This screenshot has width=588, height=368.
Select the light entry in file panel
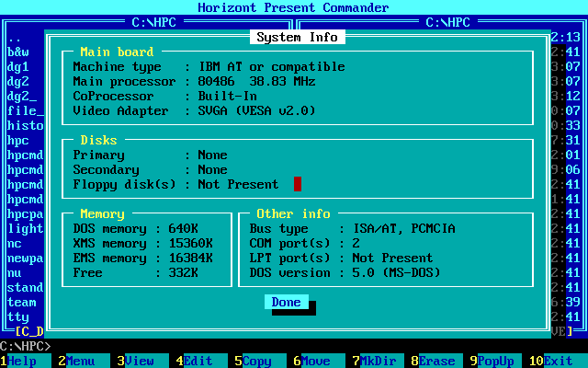[26, 228]
